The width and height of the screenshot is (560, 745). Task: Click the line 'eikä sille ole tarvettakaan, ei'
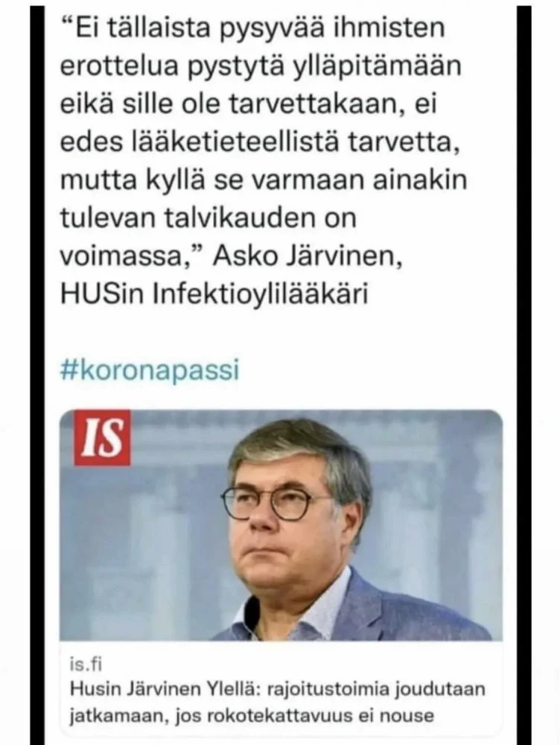click(248, 104)
